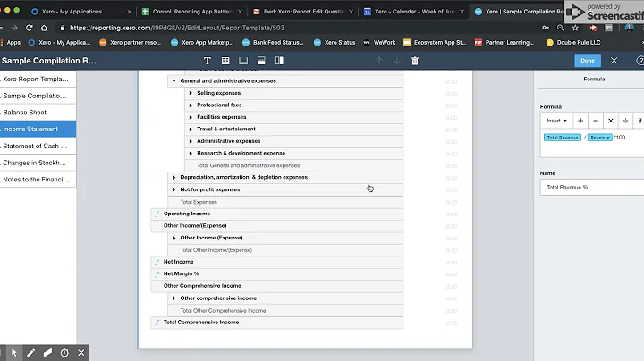This screenshot has height=361, width=644.
Task: Delete selected row with trash icon
Action: (x=415, y=61)
